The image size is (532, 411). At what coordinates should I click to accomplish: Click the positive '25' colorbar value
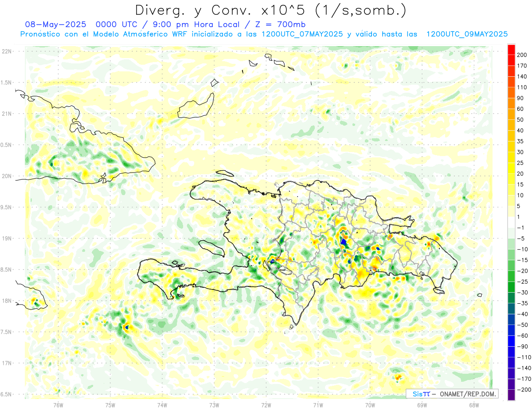coord(520,163)
